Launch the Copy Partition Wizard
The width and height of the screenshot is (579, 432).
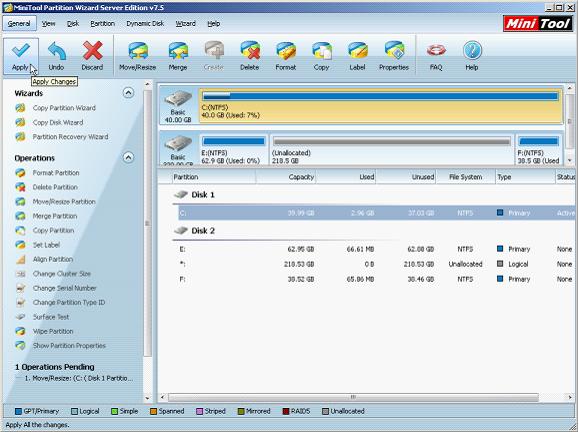coord(64,108)
